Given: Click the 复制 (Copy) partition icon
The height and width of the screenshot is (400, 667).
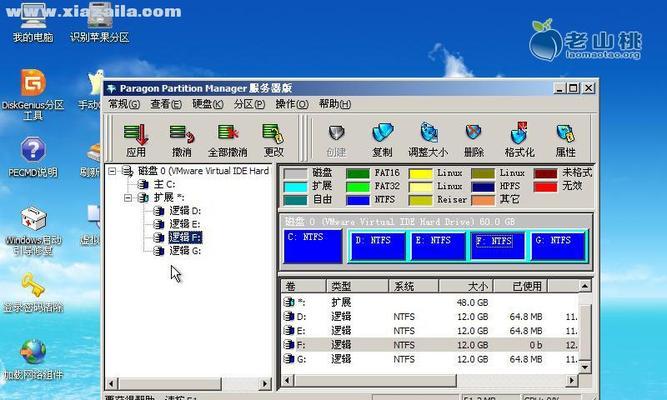Looking at the screenshot, I should [x=382, y=140].
